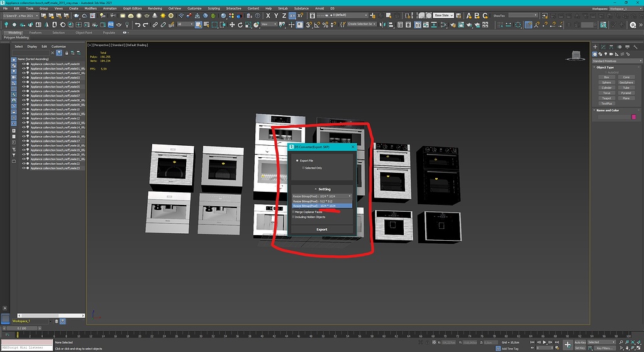This screenshot has width=644, height=352.
Task: Click the Pyramid primitive button
Action: click(x=626, y=93)
